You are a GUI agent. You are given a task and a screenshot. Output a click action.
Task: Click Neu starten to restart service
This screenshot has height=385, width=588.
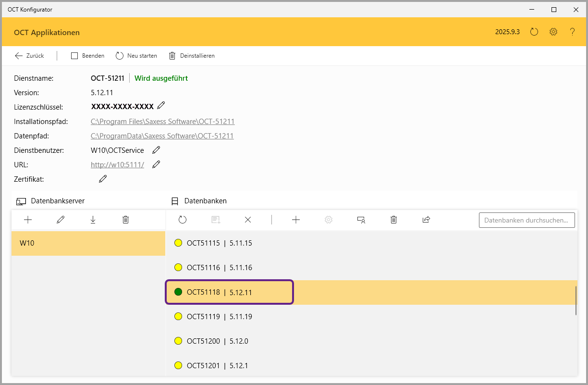coord(136,56)
